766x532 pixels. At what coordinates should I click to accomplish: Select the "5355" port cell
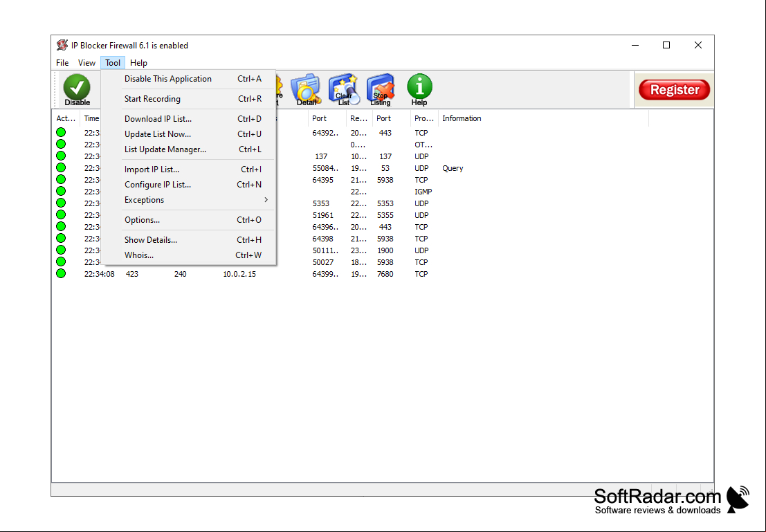coord(385,215)
